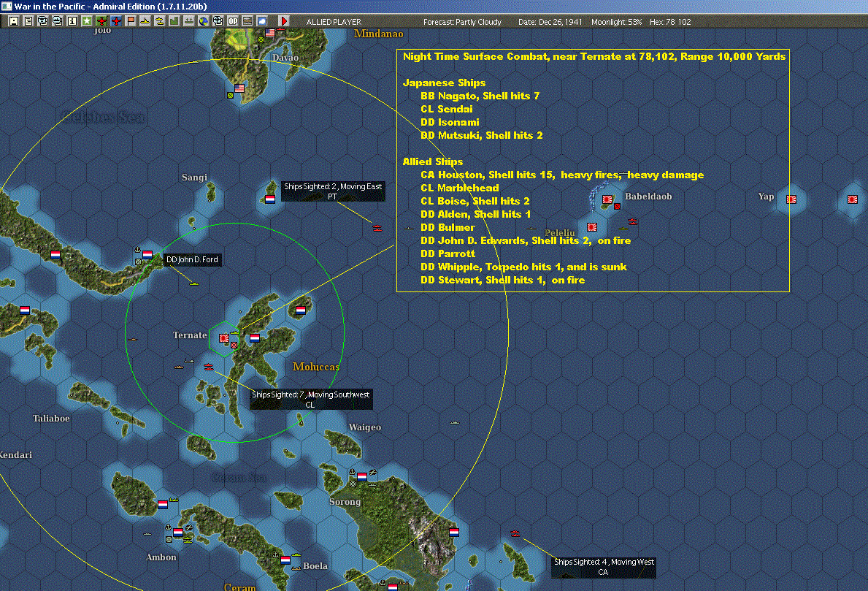Click 'DD Stewart, Shell hits 1' line

[502, 281]
